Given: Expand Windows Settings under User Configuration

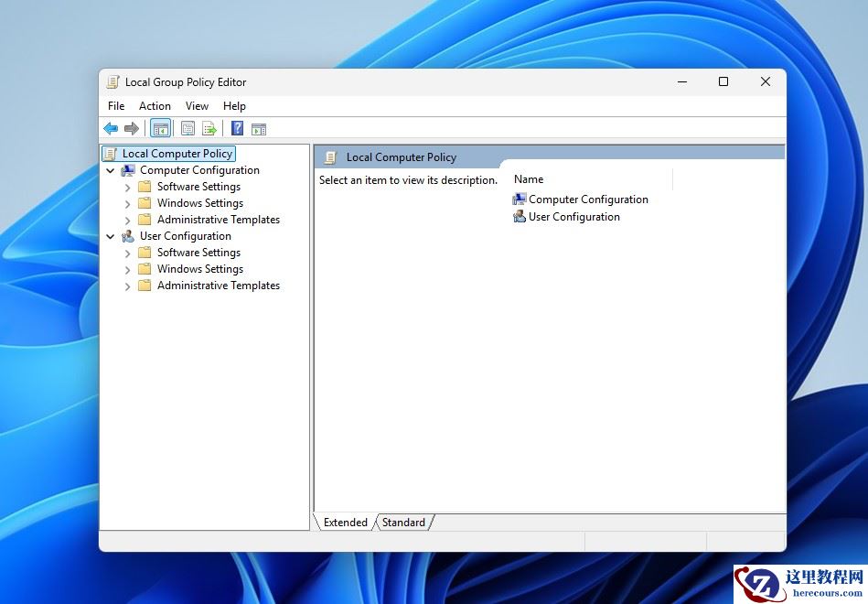Looking at the screenshot, I should (127, 269).
